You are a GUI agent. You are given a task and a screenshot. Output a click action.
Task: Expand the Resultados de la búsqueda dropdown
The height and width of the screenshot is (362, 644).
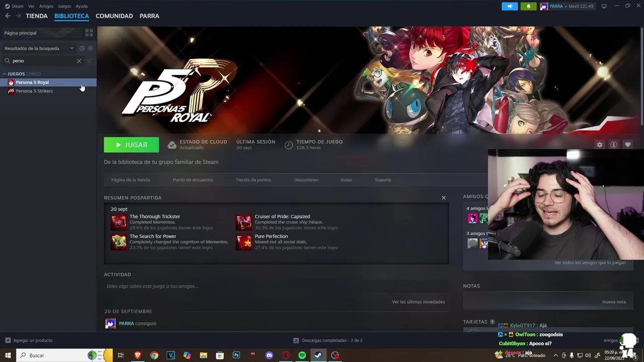coord(39,48)
